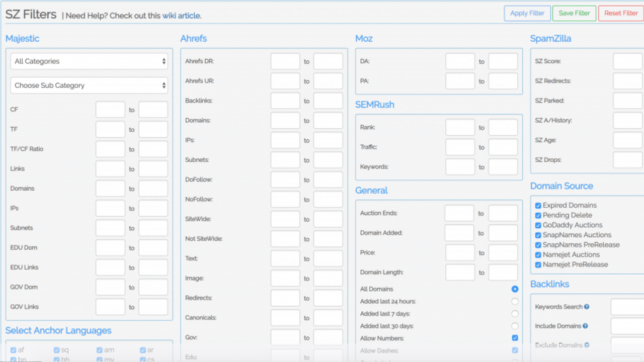Image resolution: width=644 pixels, height=362 pixels.
Task: Open the All Categories dropdown
Action: pyautogui.click(x=89, y=61)
